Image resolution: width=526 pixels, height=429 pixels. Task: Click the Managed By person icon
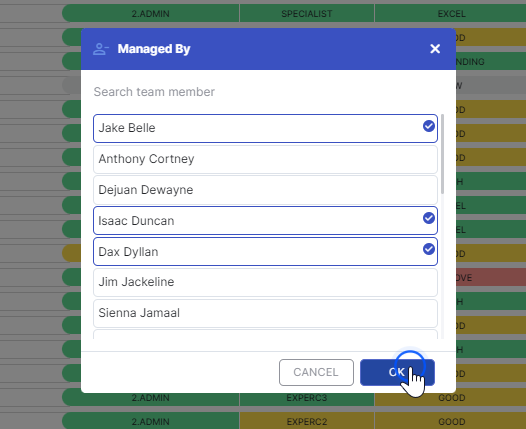(x=101, y=49)
